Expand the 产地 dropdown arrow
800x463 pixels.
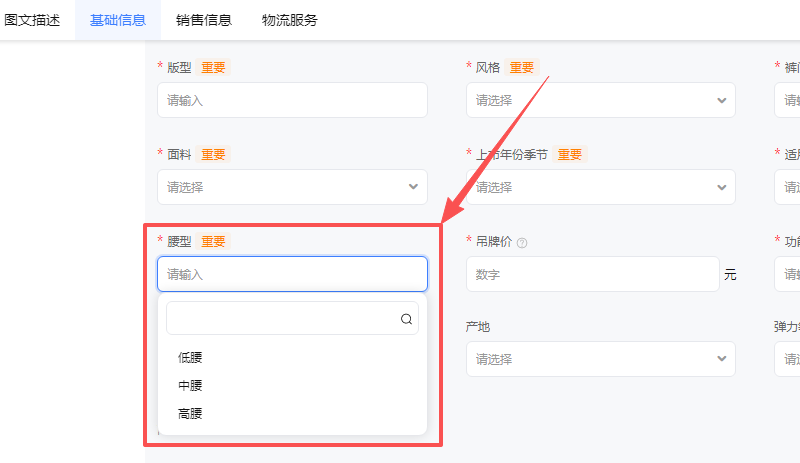[x=722, y=359]
